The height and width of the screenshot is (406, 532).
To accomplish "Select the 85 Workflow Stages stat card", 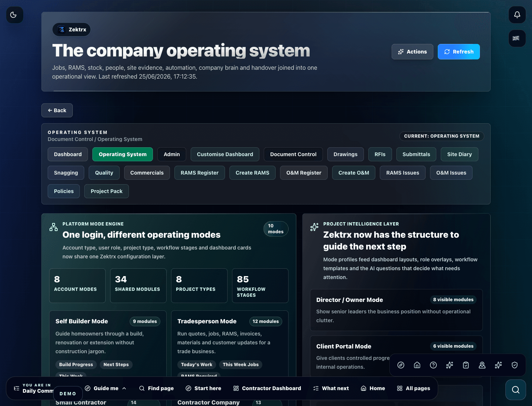I will pos(260,286).
